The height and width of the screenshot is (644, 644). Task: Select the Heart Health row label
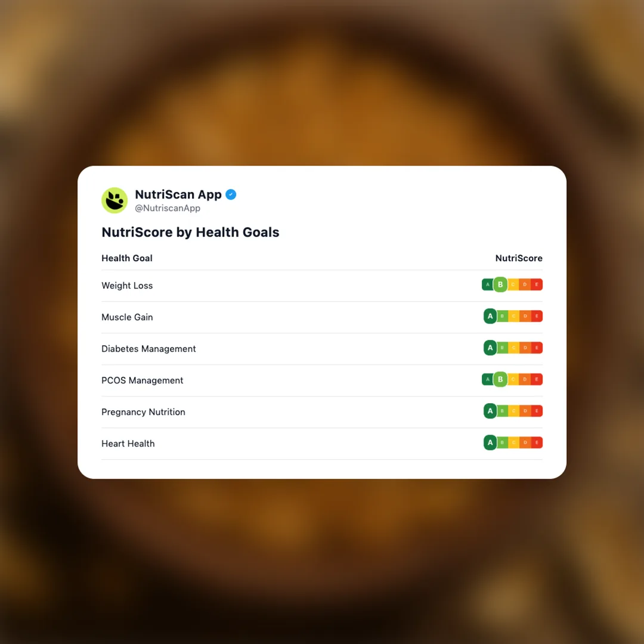point(128,444)
